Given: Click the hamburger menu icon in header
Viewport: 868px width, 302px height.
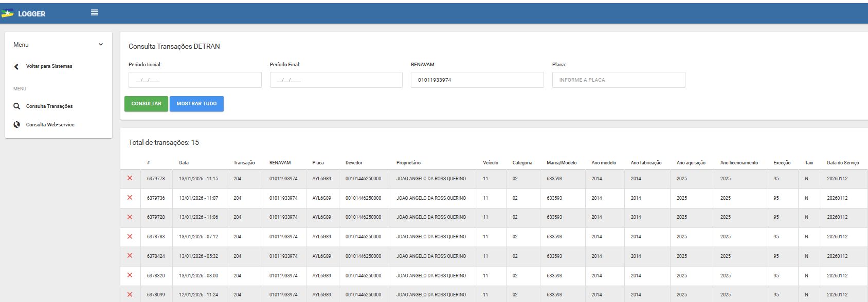Looking at the screenshot, I should 95,13.
